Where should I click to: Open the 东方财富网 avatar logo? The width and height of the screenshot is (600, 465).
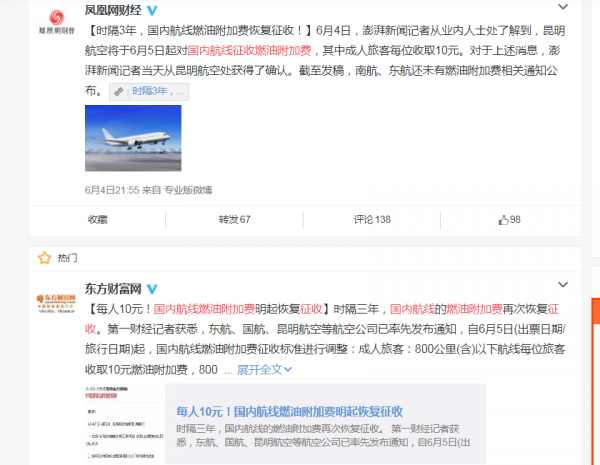click(x=56, y=303)
